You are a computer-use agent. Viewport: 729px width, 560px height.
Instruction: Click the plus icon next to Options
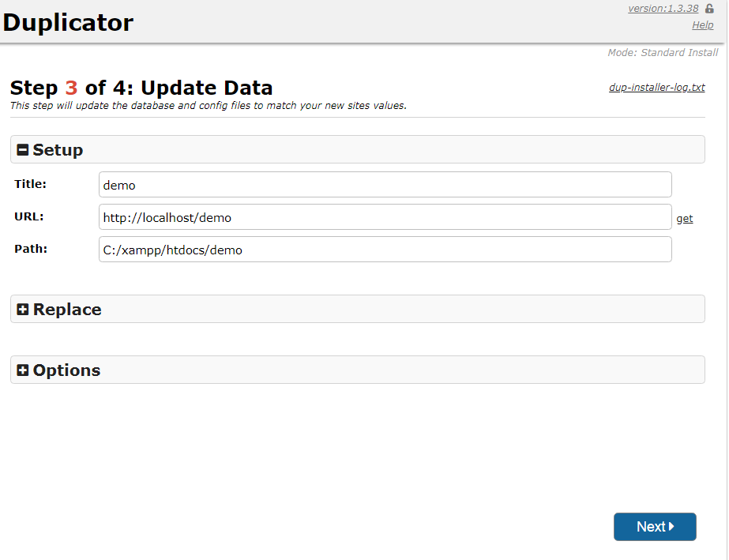tap(23, 370)
